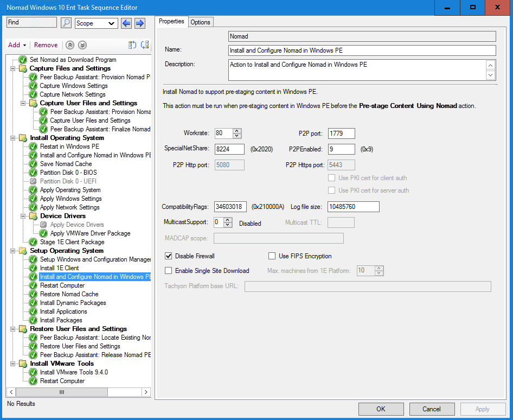Open the Add dropdown menu
The image size is (513, 420).
pyautogui.click(x=17, y=45)
